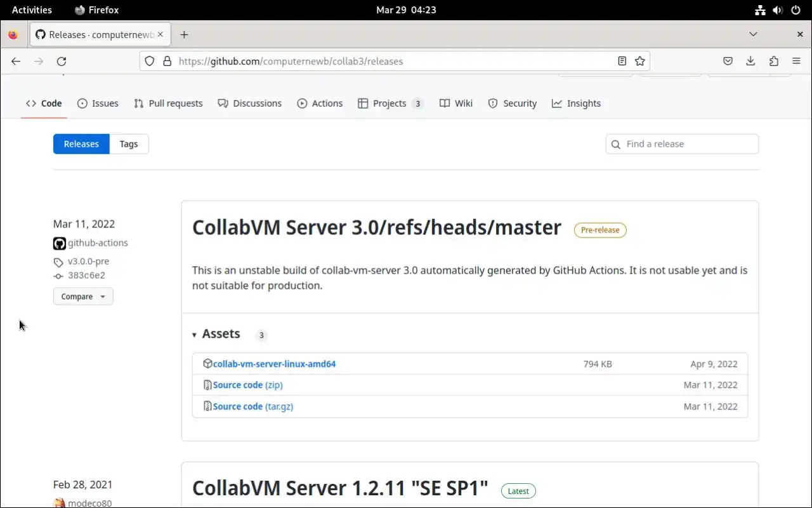
Task: Download Source code (zip)
Action: (248, 385)
